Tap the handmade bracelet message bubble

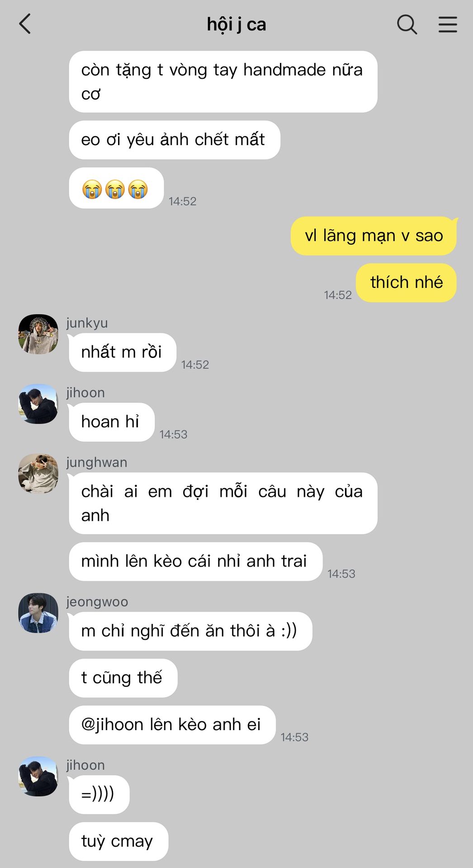pos(223,82)
